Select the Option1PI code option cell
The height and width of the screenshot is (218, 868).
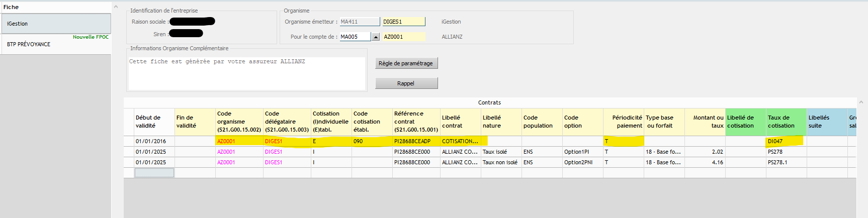[x=583, y=152]
